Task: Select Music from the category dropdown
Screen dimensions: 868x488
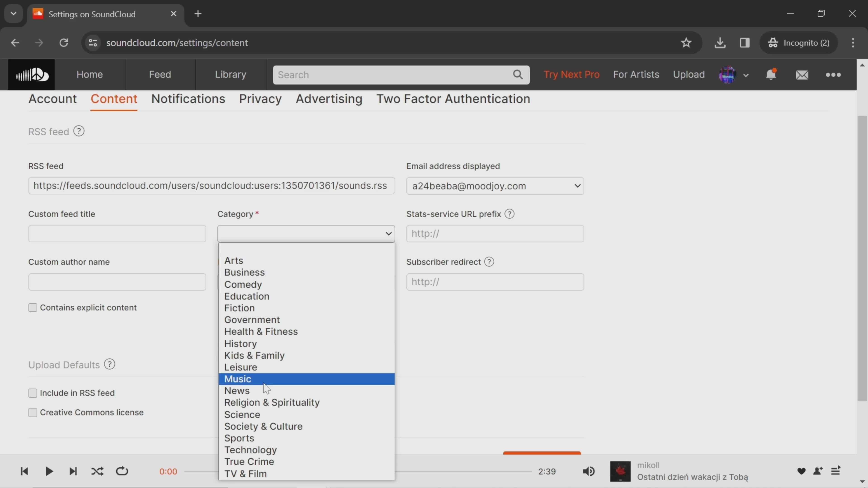Action: pos(237,378)
